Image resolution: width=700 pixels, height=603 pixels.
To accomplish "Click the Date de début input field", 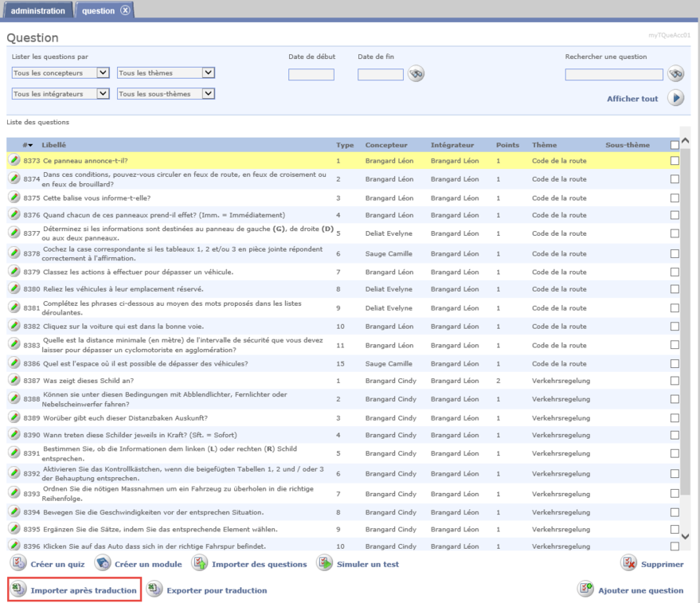I will [311, 75].
